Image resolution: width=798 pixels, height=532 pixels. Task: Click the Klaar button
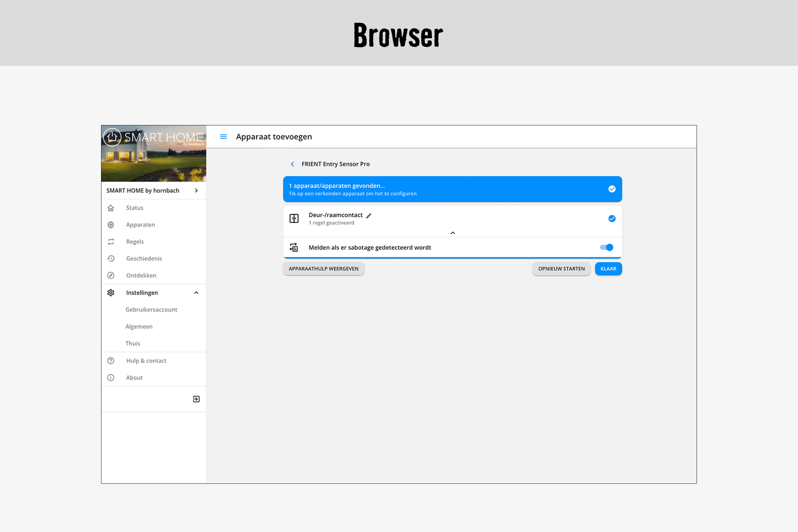(x=608, y=269)
